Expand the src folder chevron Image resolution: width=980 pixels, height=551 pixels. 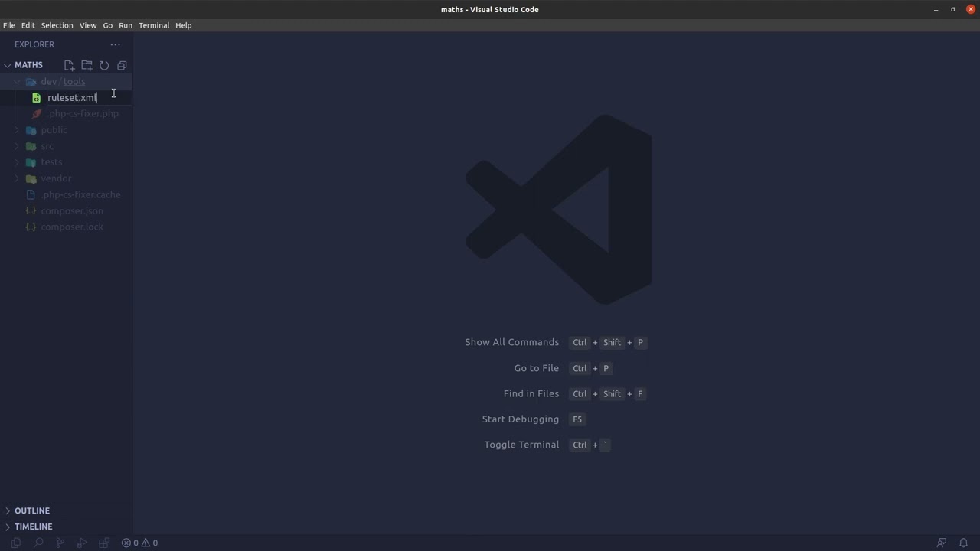click(17, 146)
